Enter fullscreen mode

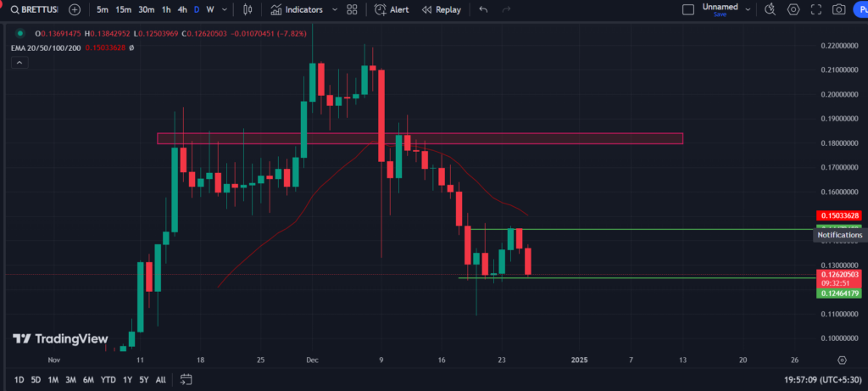point(816,9)
